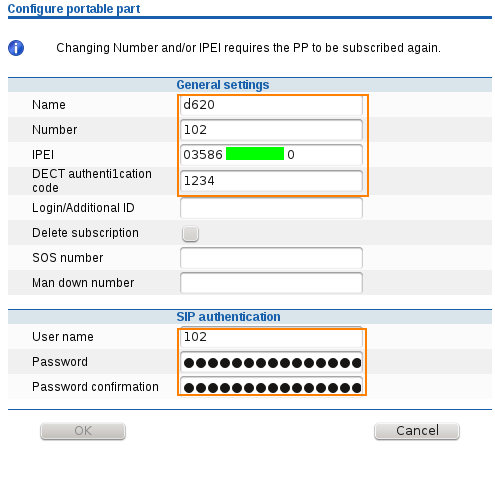The height and width of the screenshot is (486, 495).
Task: Focus the DECT authentication code field
Action: pyautogui.click(x=271, y=181)
